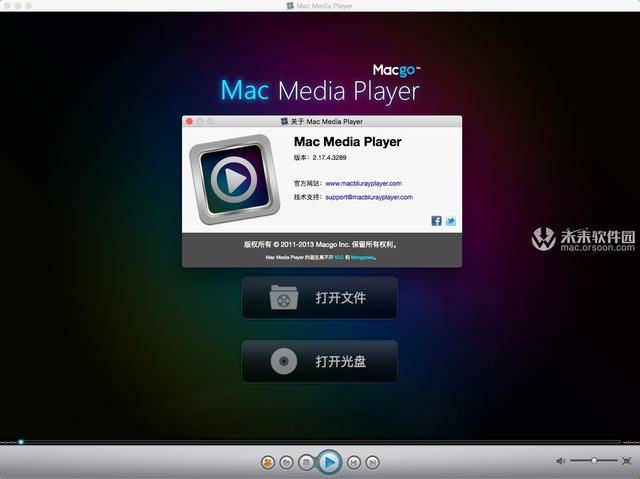The height and width of the screenshot is (479, 640).
Task: Click the stop button left of Play
Action: (x=306, y=462)
